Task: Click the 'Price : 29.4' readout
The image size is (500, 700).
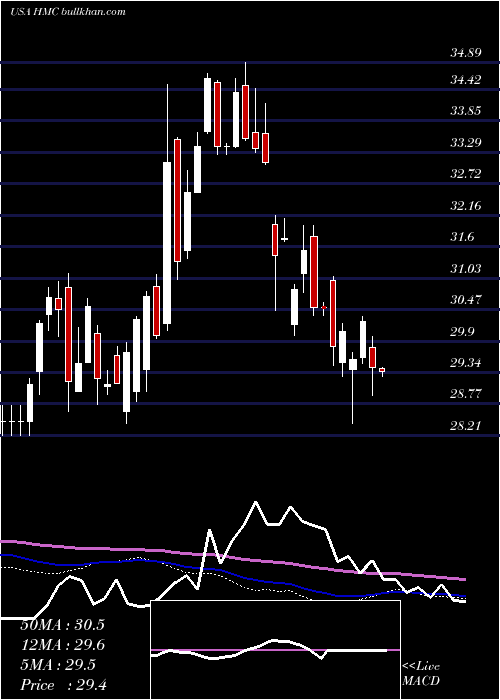Action: point(63,685)
